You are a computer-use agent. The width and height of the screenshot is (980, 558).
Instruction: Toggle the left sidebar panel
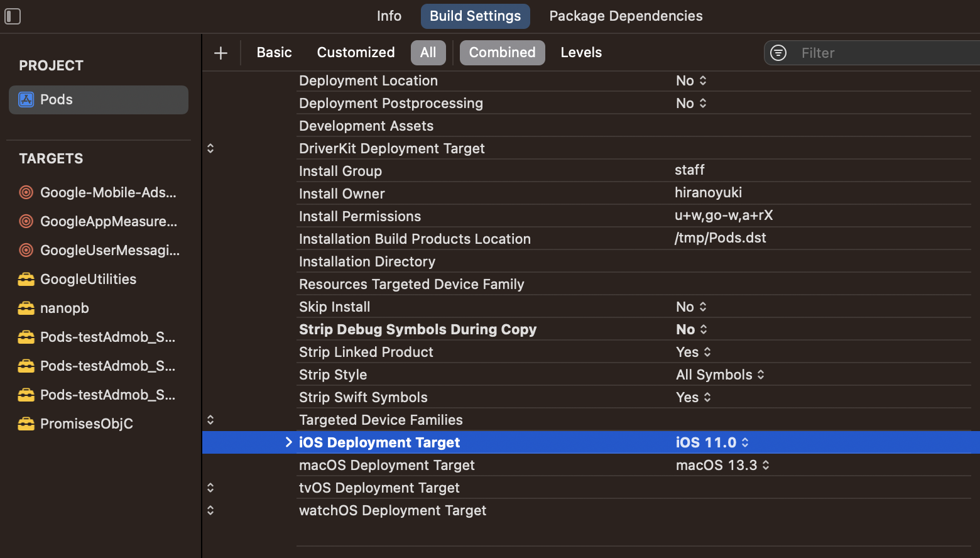pos(13,16)
